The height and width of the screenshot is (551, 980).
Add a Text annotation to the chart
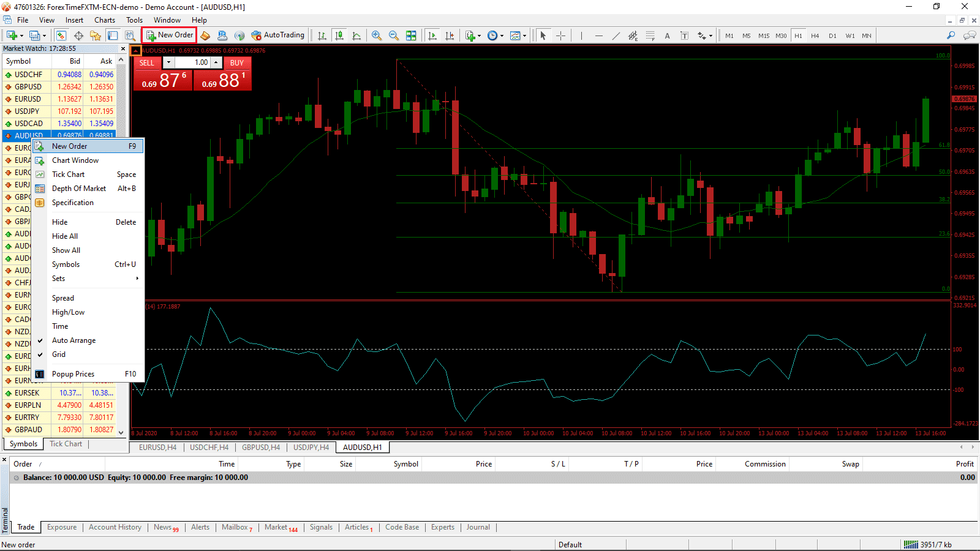tap(667, 36)
